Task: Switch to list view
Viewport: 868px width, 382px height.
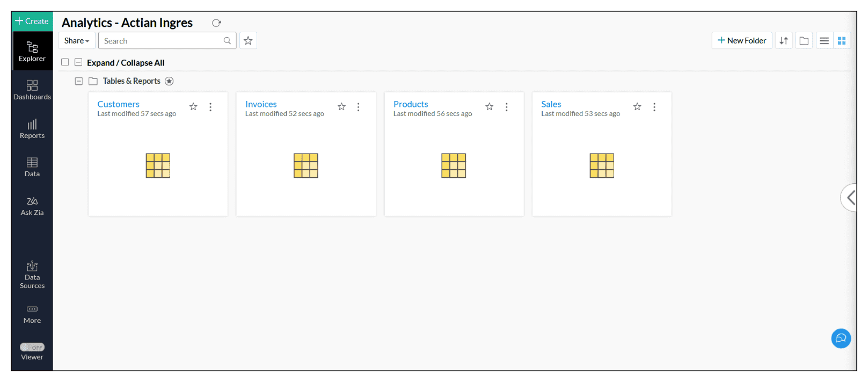Action: (825, 41)
